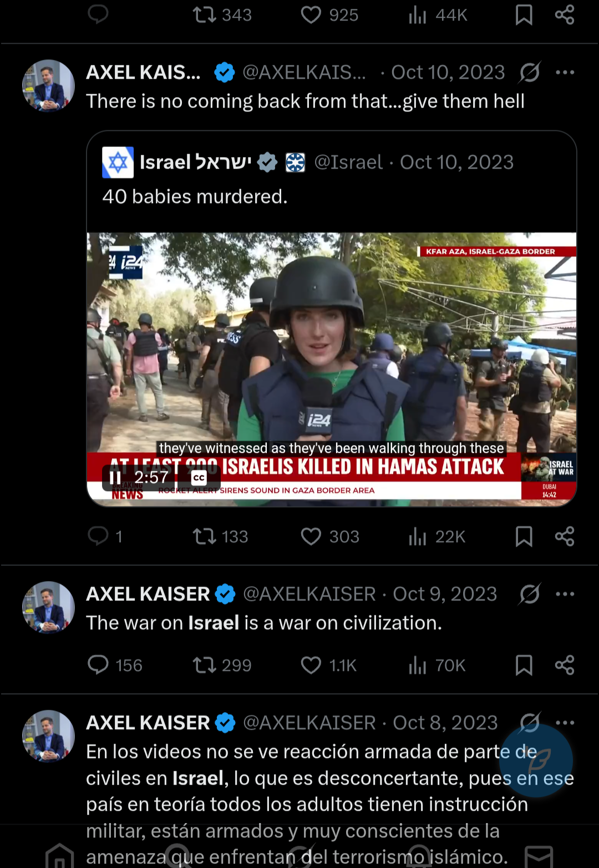This screenshot has width=599, height=868.
Task: Open more options for Oct 9 post
Action: click(565, 594)
